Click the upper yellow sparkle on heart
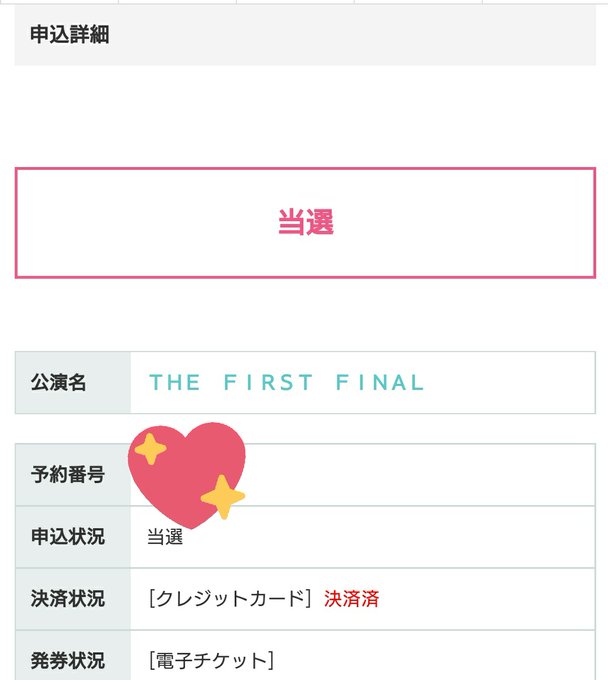The height and width of the screenshot is (680, 608). coord(150,449)
